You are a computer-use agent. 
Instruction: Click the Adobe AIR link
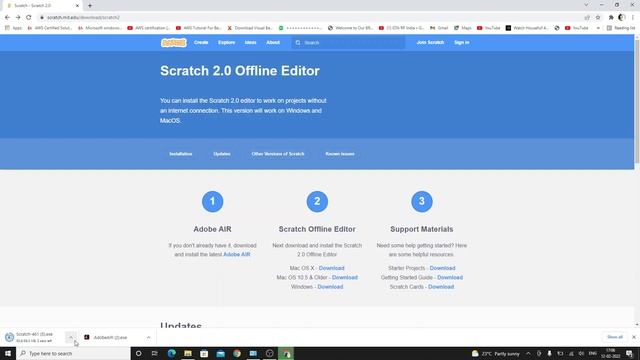pyautogui.click(x=237, y=254)
